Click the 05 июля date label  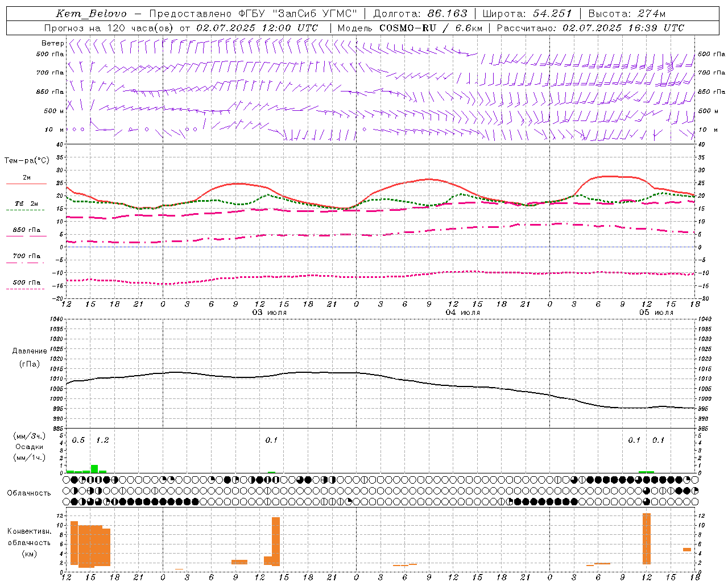tap(656, 313)
